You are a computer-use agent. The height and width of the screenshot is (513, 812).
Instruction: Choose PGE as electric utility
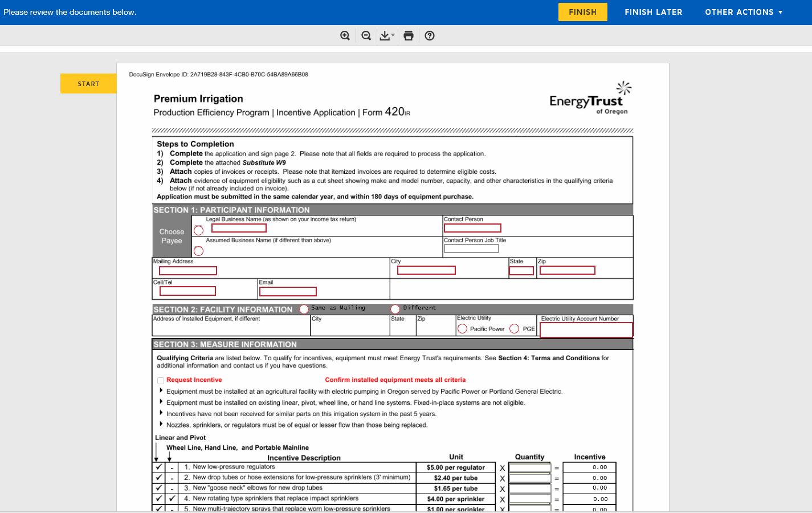[x=514, y=329]
